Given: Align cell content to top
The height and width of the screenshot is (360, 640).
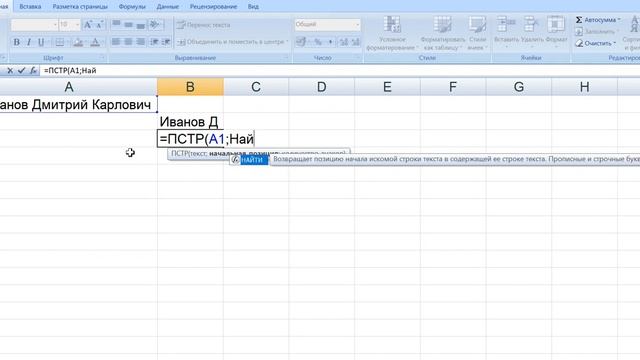Looking at the screenshot, I should (x=116, y=24).
